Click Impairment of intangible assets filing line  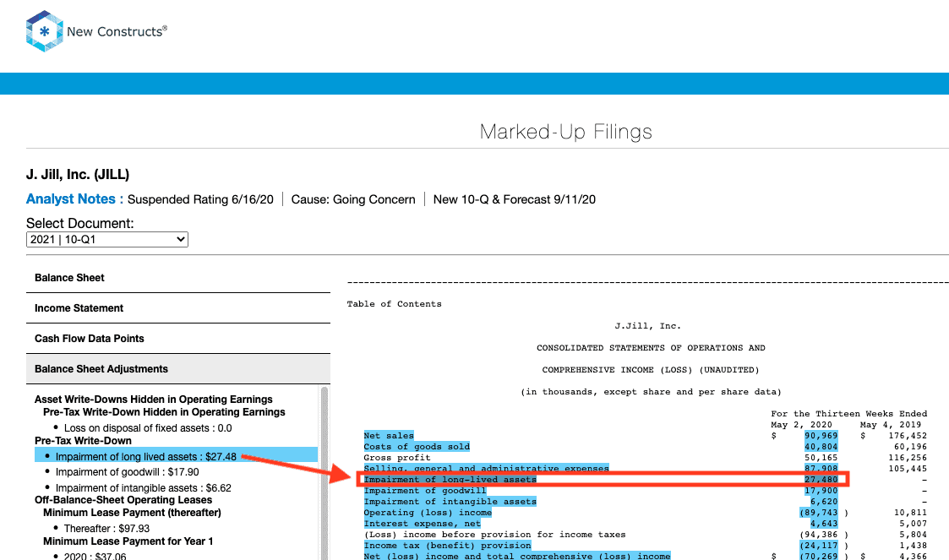point(450,502)
